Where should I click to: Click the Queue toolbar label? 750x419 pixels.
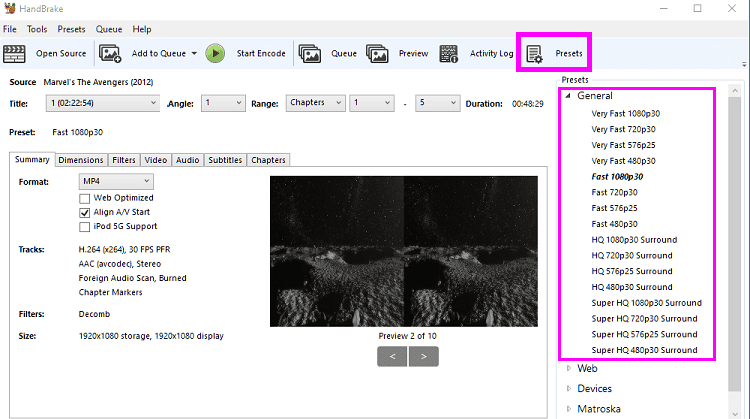tap(344, 54)
